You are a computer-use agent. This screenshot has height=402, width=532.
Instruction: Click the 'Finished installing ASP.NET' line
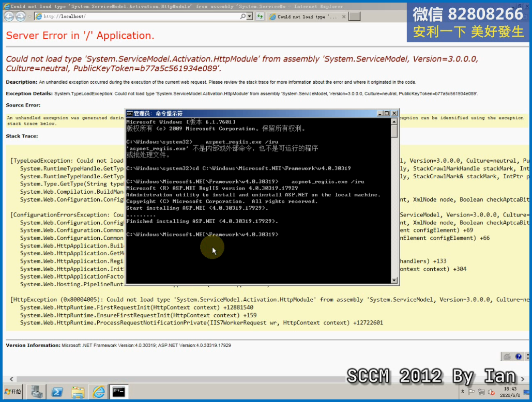[x=202, y=221]
